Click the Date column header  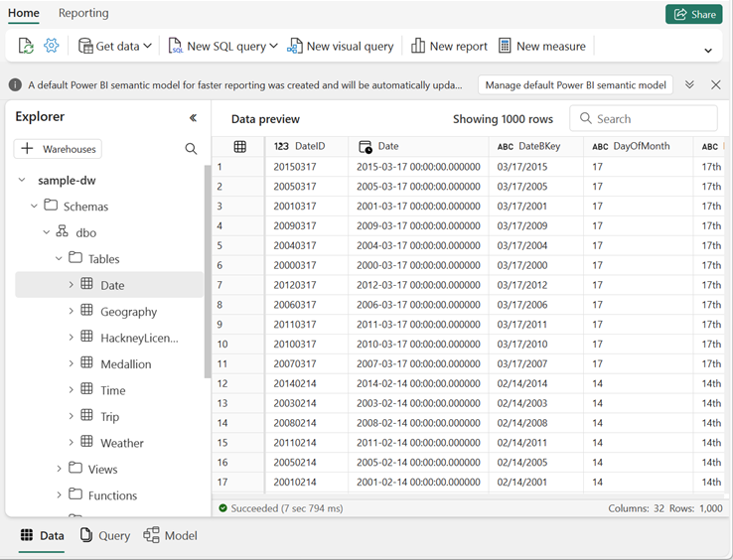pos(418,146)
